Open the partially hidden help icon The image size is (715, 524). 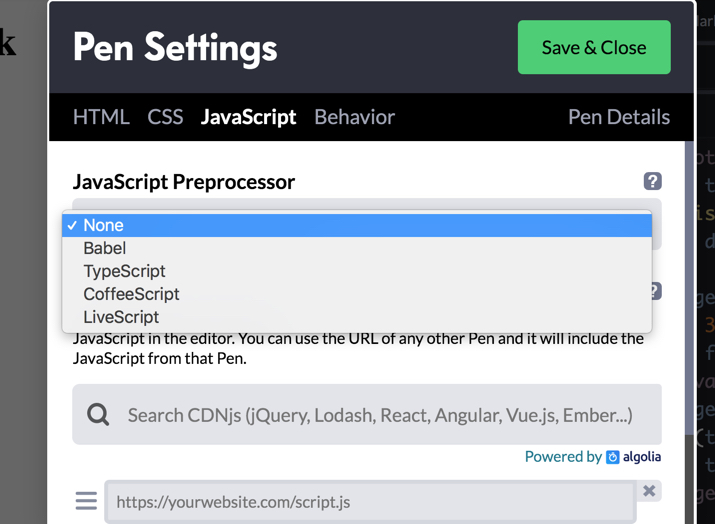tap(656, 291)
